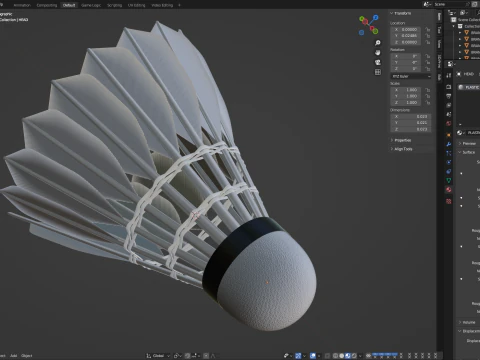
Task: Open the viewport shading options dropdown
Action: (360, 356)
